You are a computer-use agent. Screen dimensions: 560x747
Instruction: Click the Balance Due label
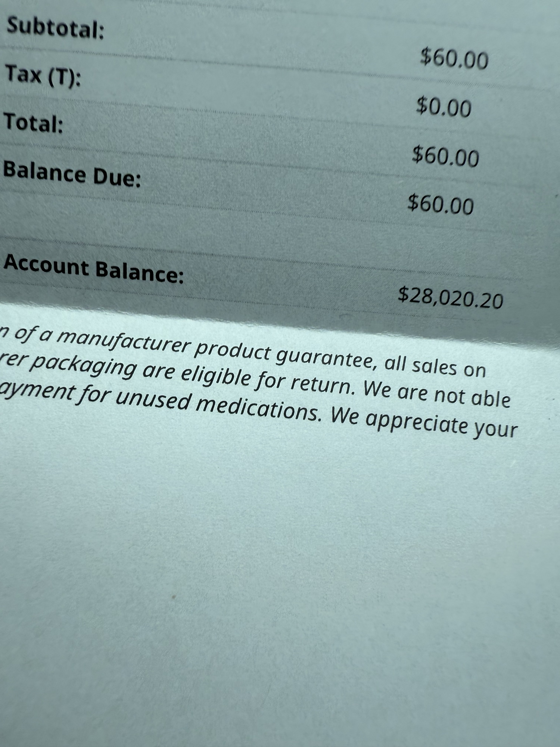click(x=72, y=173)
